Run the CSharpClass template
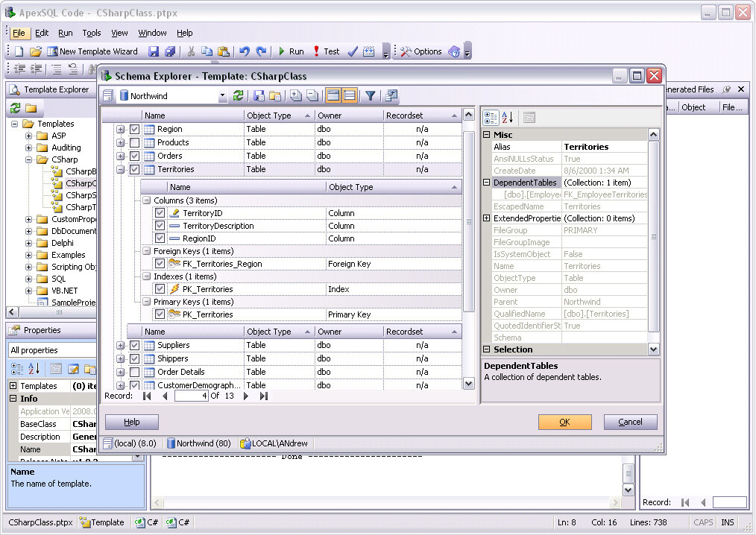 pos(291,51)
